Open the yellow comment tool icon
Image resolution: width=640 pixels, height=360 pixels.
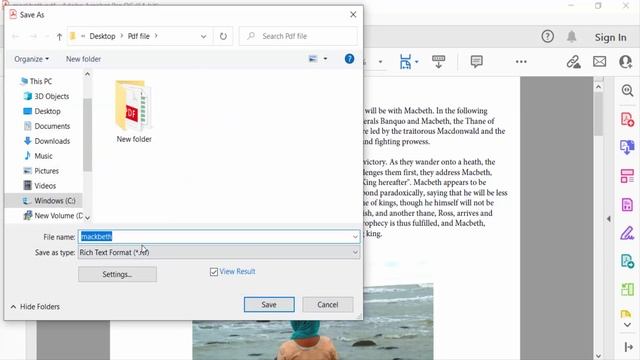[x=626, y=313]
